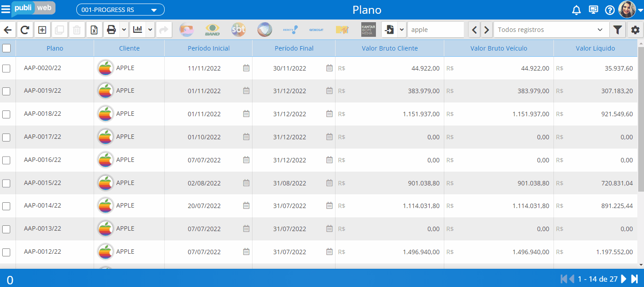Open calendar for AAP-0020/22 Período Inicial
The width and height of the screenshot is (644, 287).
pos(246,68)
